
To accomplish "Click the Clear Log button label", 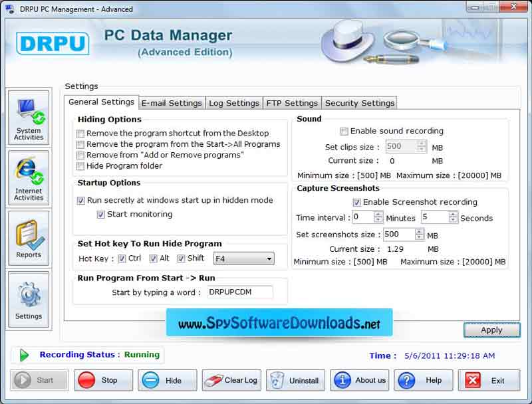I will coord(241,380).
